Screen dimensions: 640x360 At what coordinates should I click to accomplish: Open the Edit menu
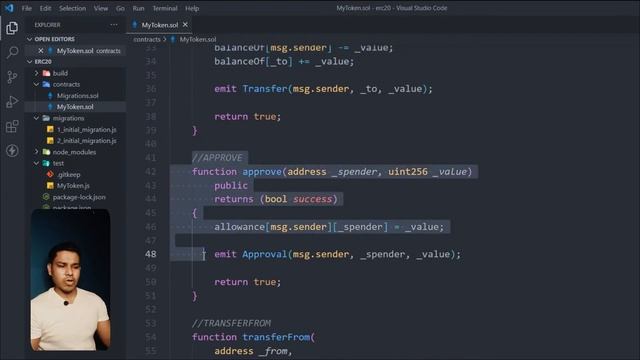[x=45, y=8]
